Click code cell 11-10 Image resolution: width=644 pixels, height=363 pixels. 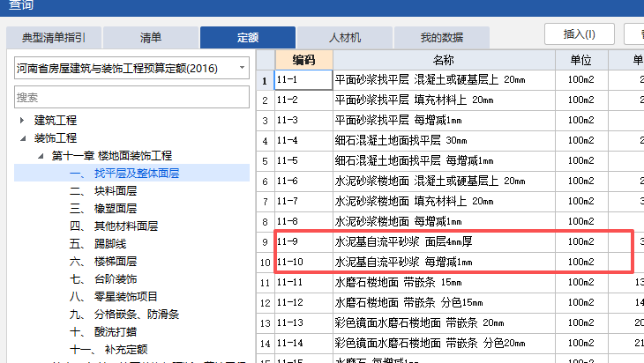click(x=303, y=262)
